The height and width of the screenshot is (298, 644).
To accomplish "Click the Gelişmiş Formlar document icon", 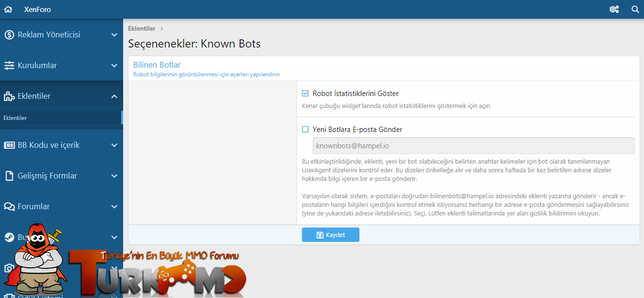I will click(9, 176).
